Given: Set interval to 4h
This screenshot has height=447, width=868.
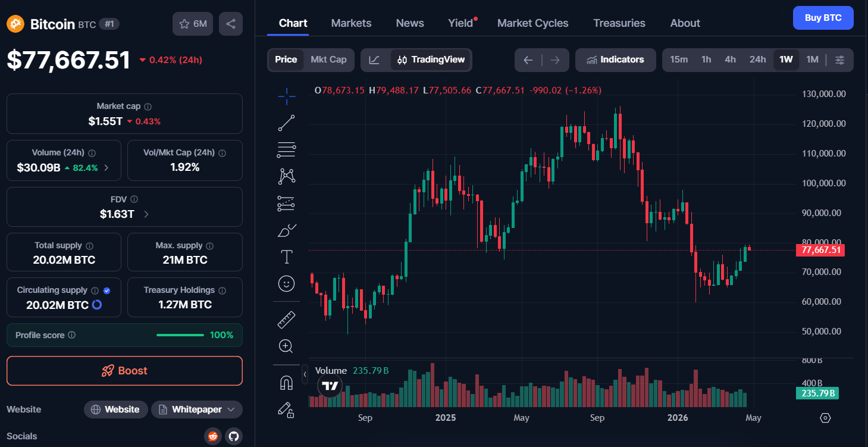Looking at the screenshot, I should click(x=730, y=60).
